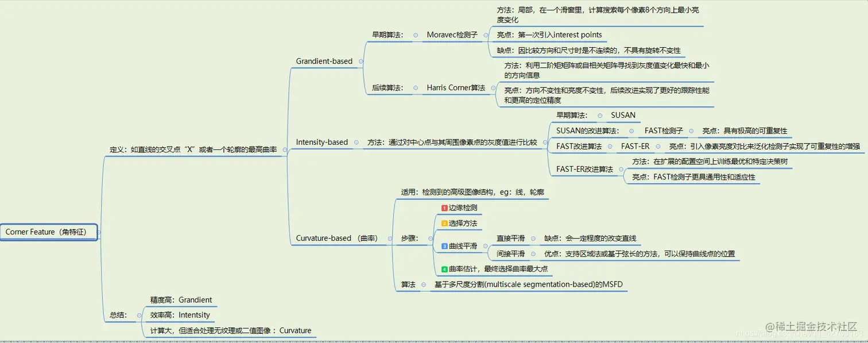Toggle the circle after Harris Corner算法

tap(493, 87)
